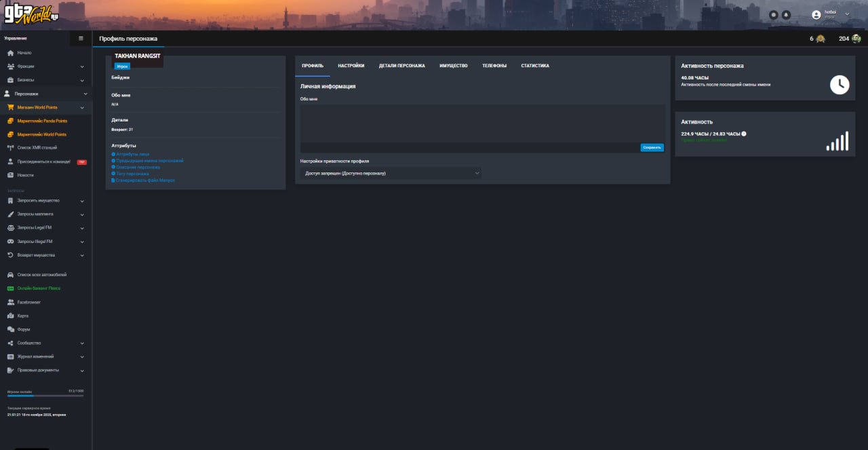This screenshot has height=450, width=868.
Task: Expand the Запросить имущество chevron
Action: point(82,201)
